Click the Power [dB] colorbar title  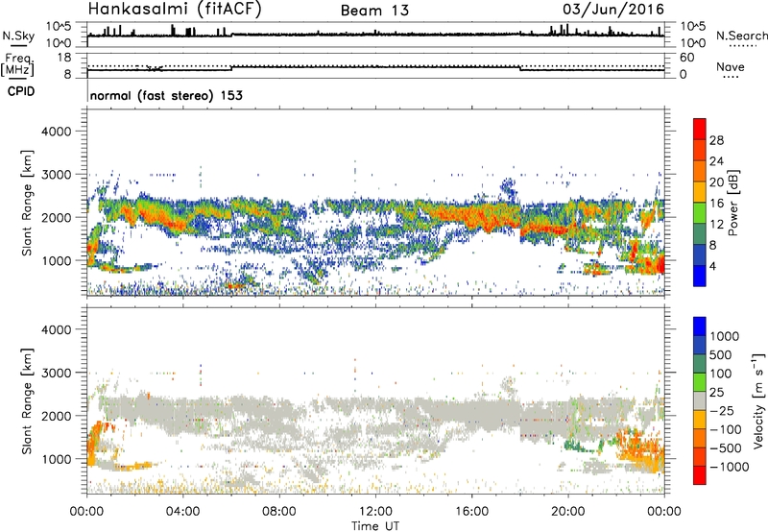(x=732, y=203)
